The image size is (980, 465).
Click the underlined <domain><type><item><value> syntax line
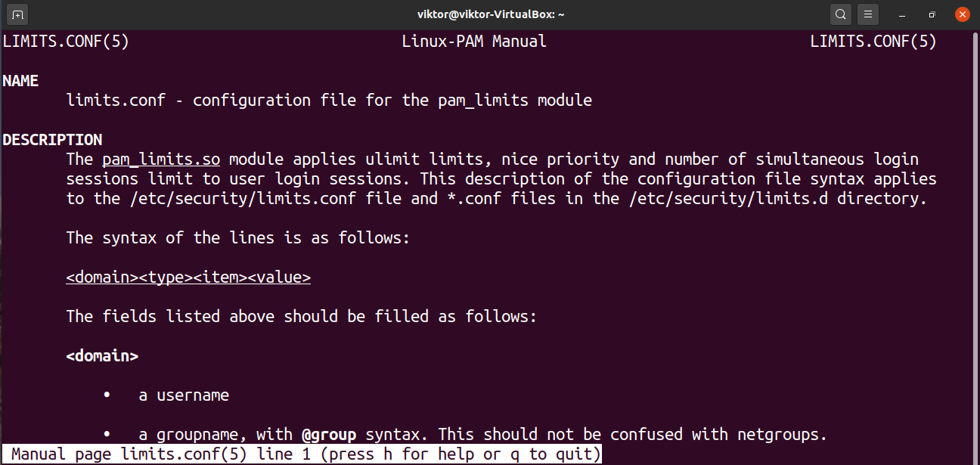188,277
